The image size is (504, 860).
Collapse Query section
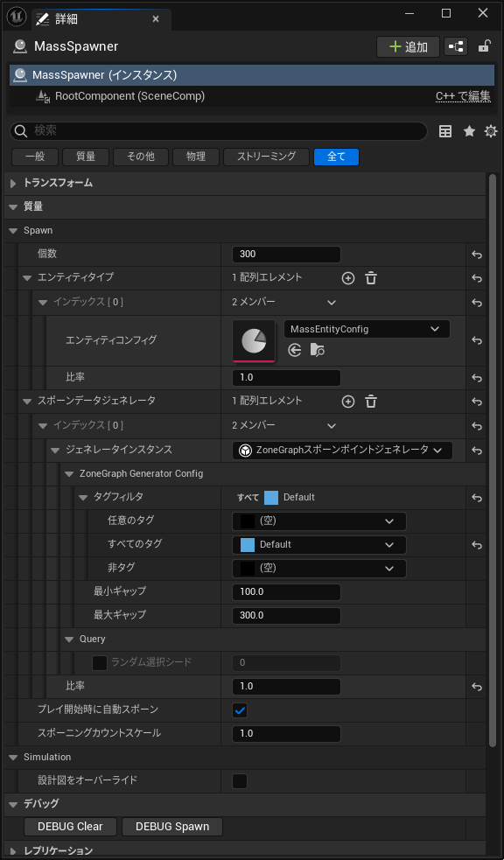[69, 639]
